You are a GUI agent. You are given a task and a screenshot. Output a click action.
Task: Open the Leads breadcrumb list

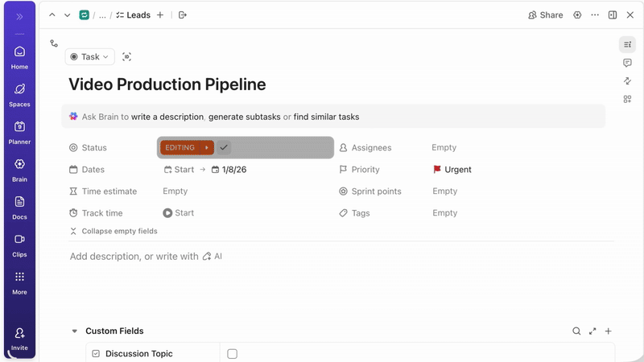[x=134, y=15]
